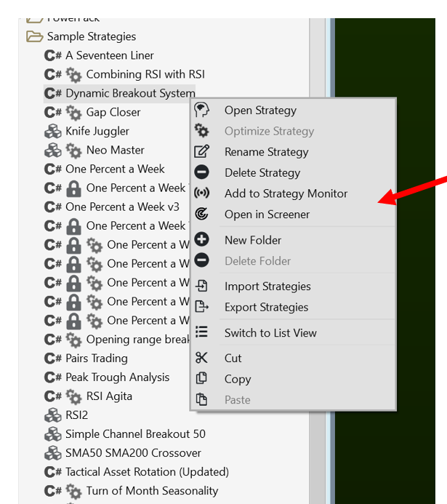
Task: Click the Rename Strategy pencil icon
Action: tap(202, 152)
